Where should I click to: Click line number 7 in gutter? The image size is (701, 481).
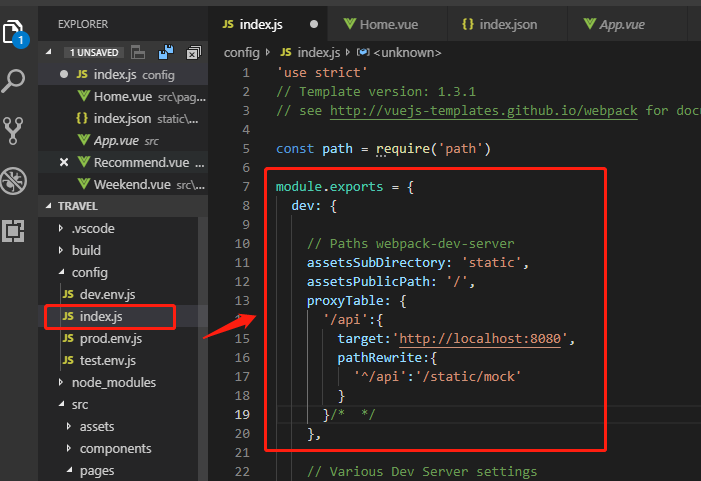click(246, 186)
